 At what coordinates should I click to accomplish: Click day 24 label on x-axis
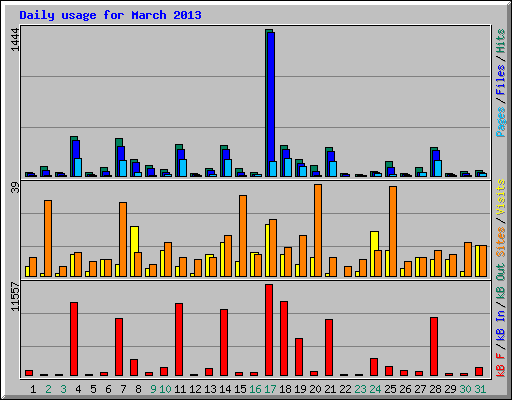[375, 389]
